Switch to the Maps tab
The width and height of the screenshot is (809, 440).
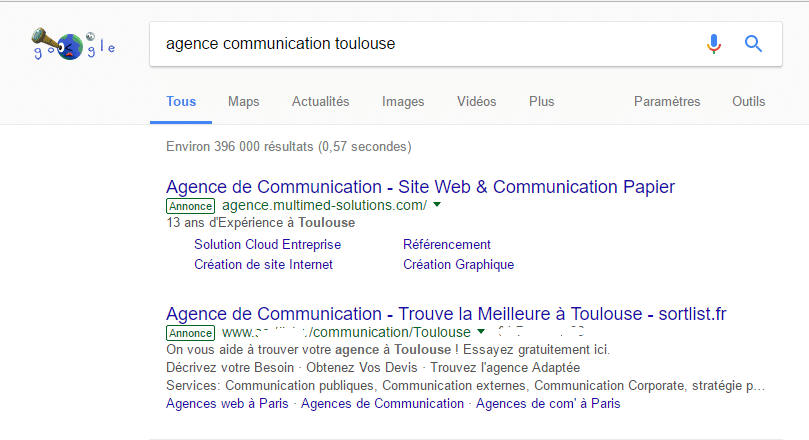[x=244, y=102]
